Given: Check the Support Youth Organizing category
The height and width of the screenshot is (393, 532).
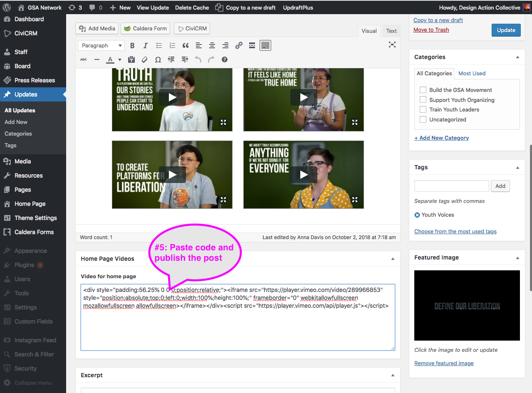Looking at the screenshot, I should 423,100.
